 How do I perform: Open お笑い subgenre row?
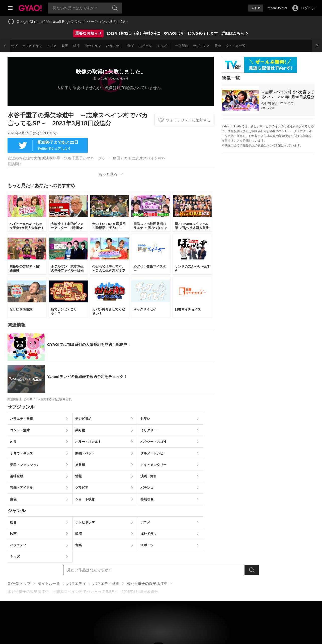[x=171, y=419]
